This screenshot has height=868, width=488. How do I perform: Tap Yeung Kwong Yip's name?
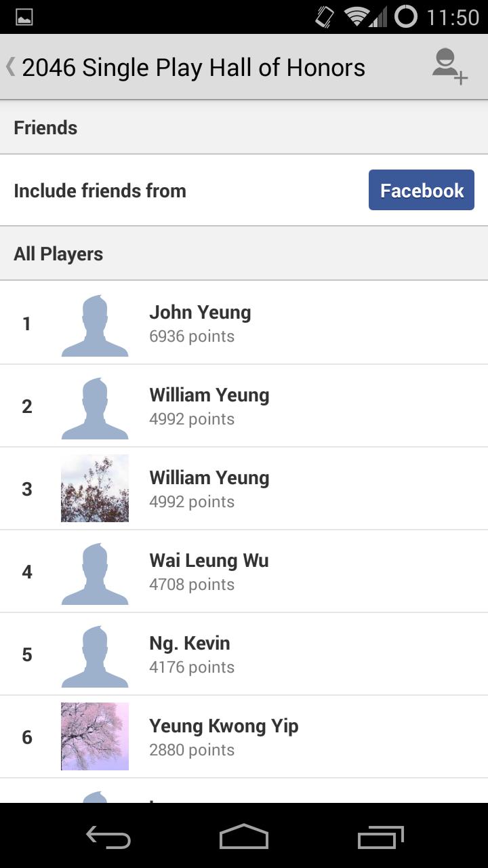coord(224,726)
